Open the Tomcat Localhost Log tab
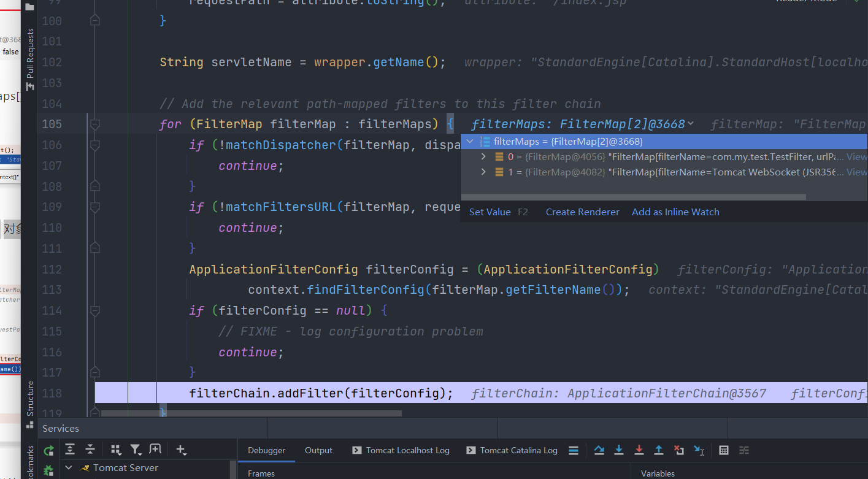Screen dimensions: 868x479 (401, 450)
